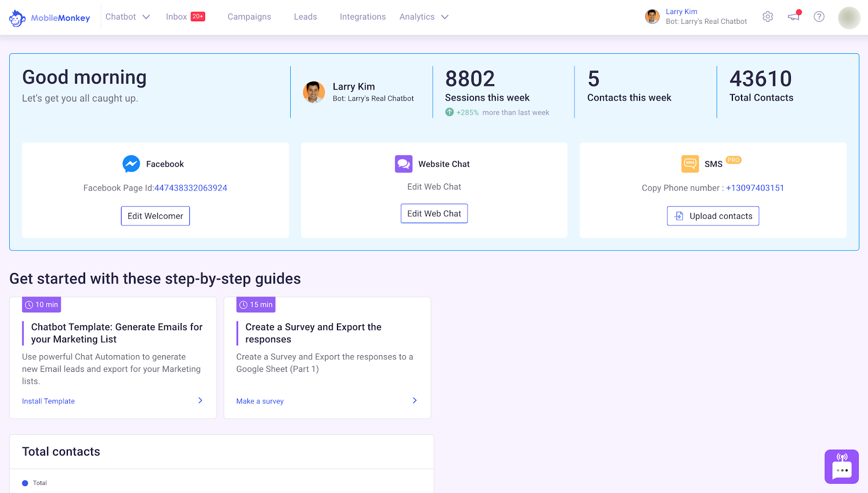
Task: Open the announcements megaphone icon
Action: 794,16
